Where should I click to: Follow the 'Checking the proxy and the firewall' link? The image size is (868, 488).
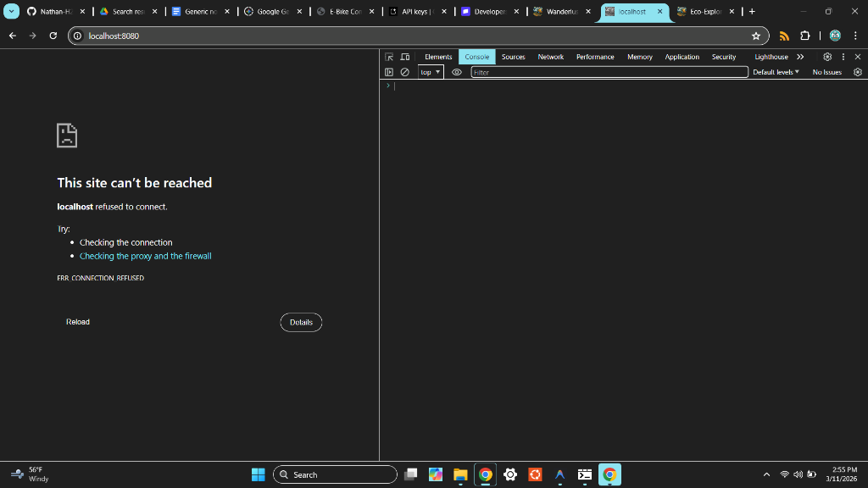(145, 256)
